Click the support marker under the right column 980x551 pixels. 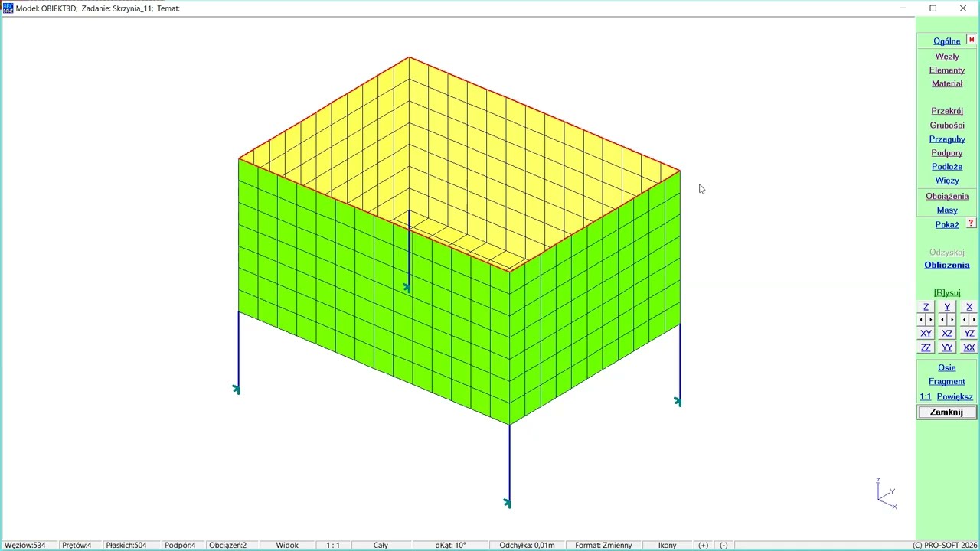pos(677,401)
